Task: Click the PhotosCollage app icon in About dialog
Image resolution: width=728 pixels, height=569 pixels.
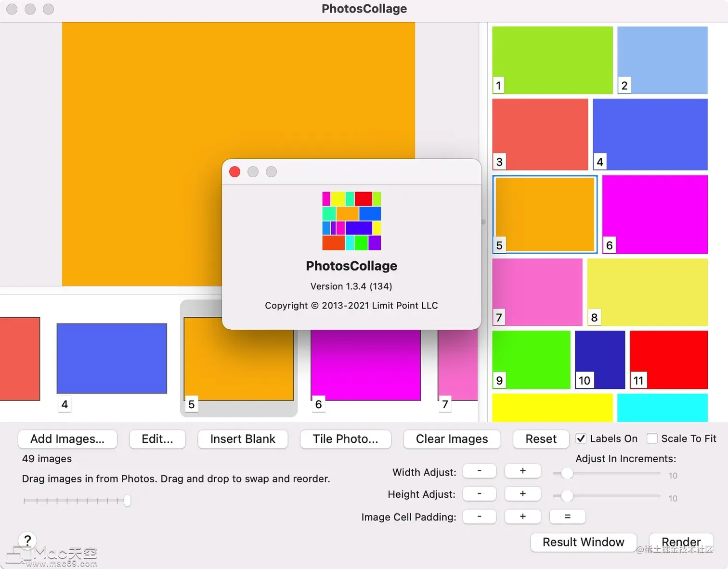Action: [351, 221]
